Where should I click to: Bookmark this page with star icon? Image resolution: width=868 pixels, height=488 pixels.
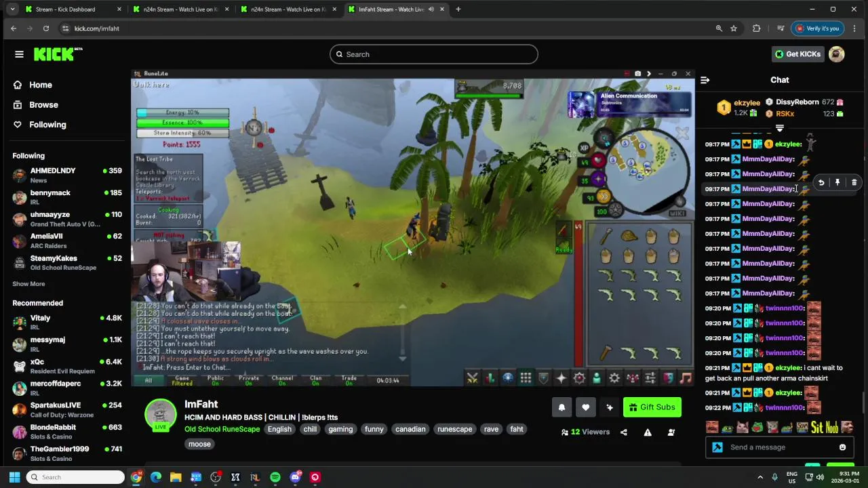(734, 28)
